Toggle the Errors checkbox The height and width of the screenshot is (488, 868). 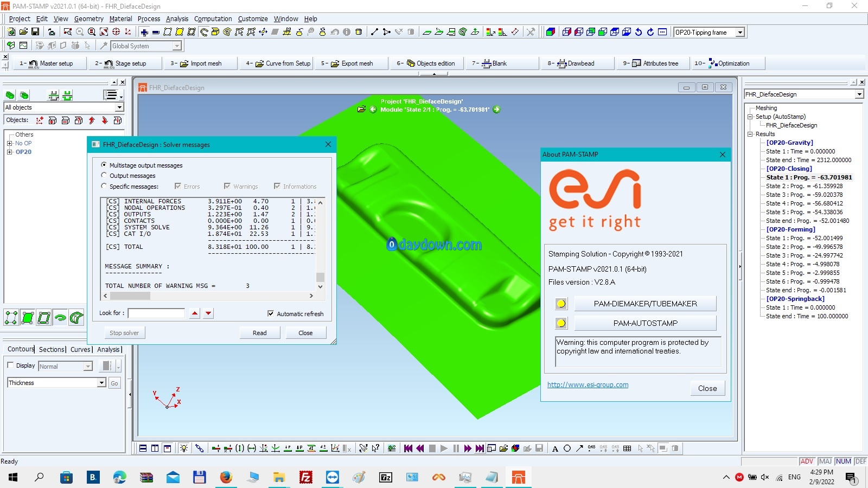pyautogui.click(x=177, y=186)
